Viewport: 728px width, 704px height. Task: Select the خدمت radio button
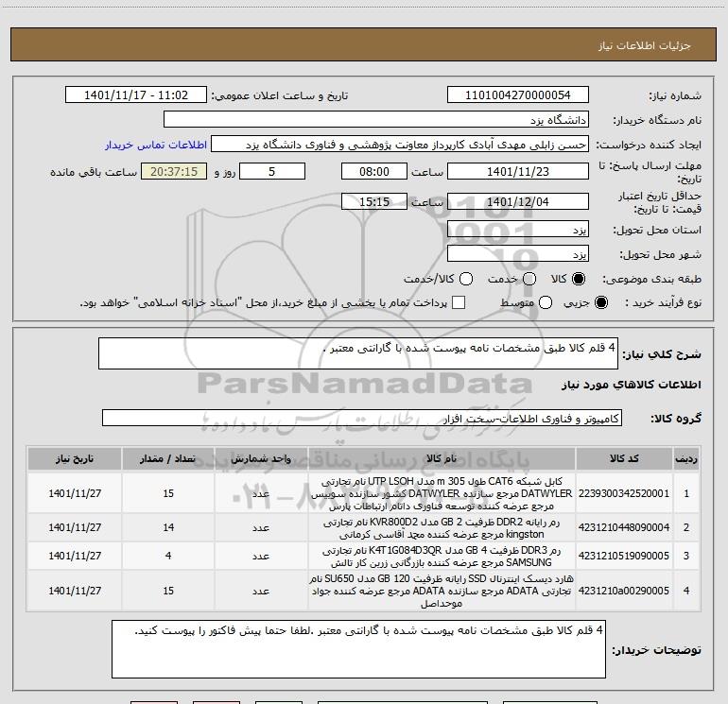click(x=529, y=279)
